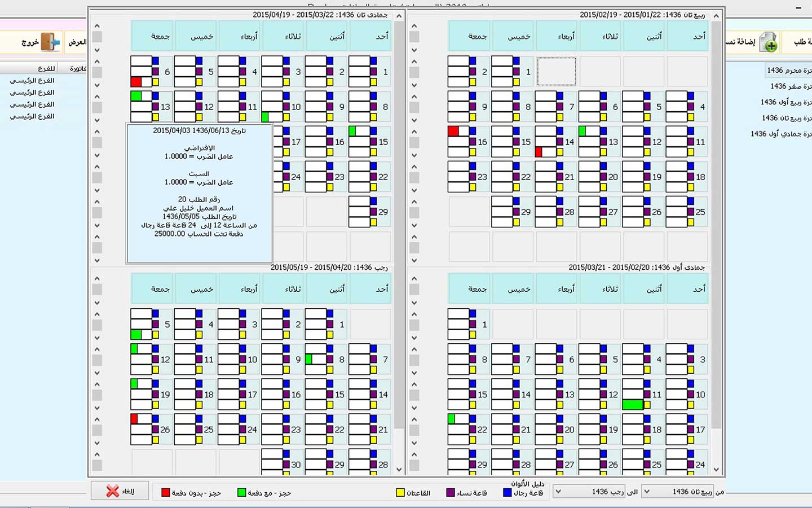Click the red booking on day 6 جمادى ثان
This screenshot has height=508, width=812.
coord(136,82)
